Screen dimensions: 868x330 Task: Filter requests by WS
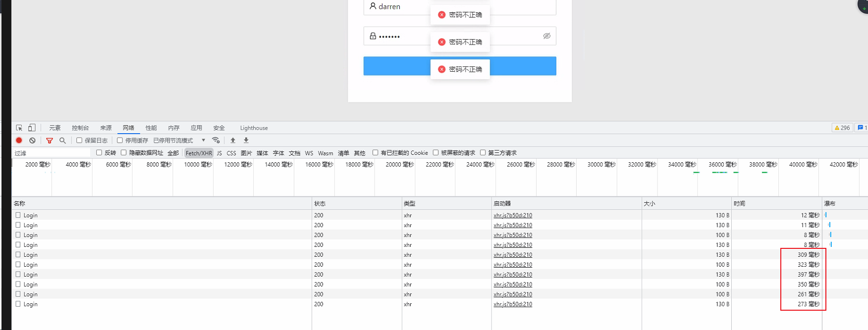tap(309, 153)
